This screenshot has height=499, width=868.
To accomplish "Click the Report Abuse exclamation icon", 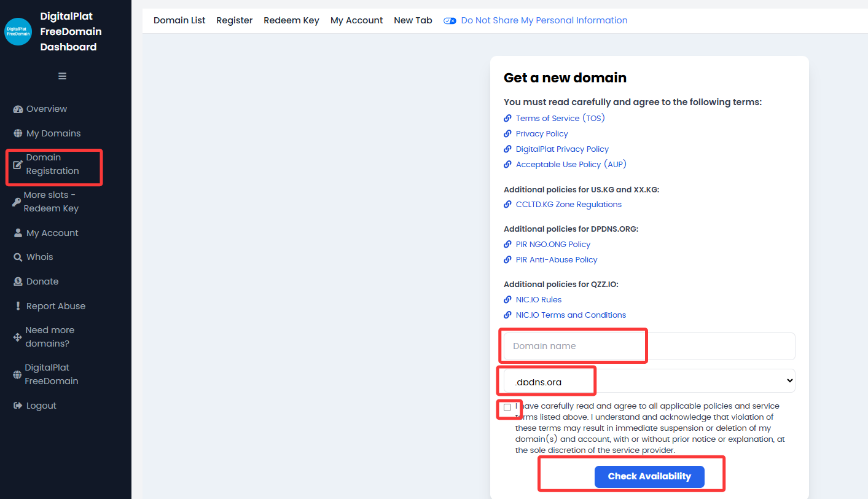I will coord(18,306).
